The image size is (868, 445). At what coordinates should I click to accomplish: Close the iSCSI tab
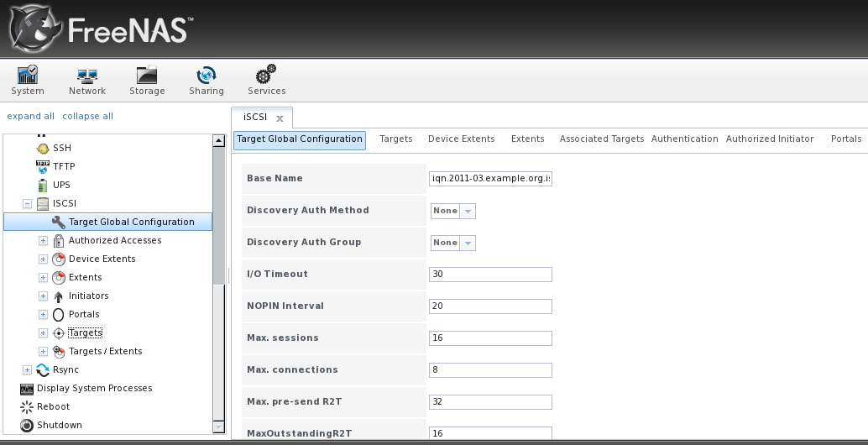coord(280,118)
